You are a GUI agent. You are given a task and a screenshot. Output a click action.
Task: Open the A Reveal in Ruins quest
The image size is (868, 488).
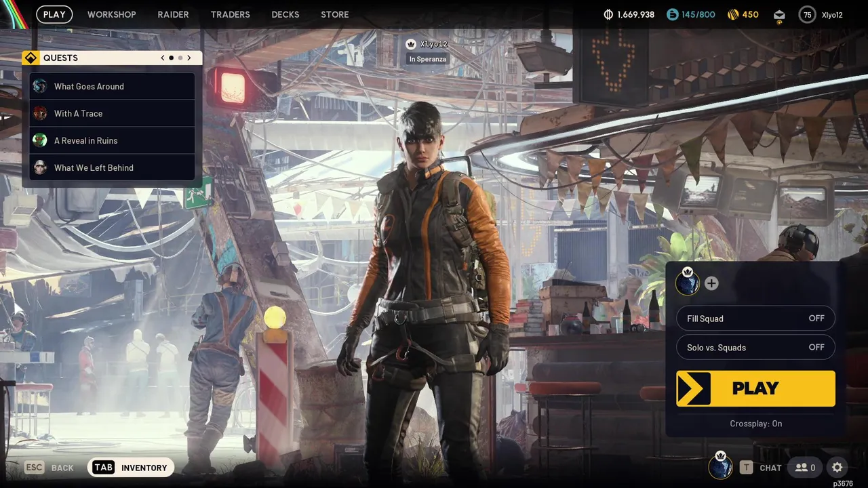tap(112, 140)
